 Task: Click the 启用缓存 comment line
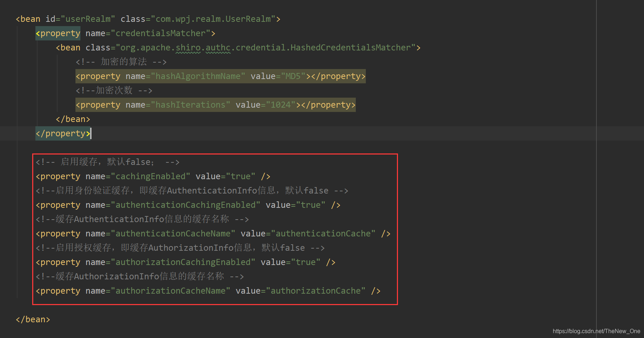click(108, 162)
